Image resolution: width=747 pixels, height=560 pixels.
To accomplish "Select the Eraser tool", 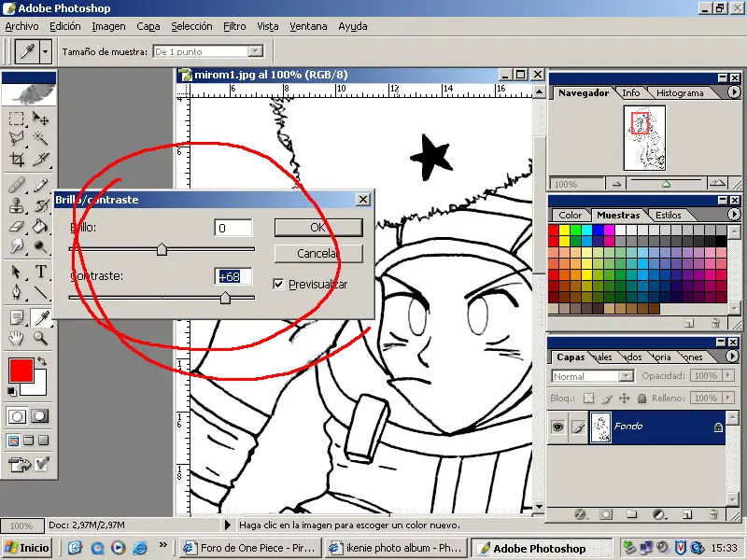I will click(16, 226).
